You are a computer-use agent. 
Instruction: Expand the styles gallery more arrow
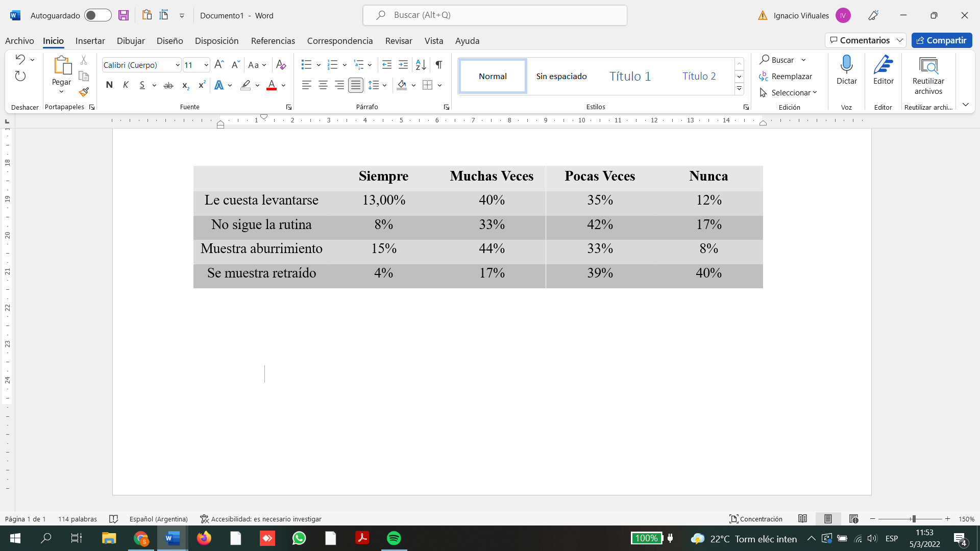pos(739,89)
